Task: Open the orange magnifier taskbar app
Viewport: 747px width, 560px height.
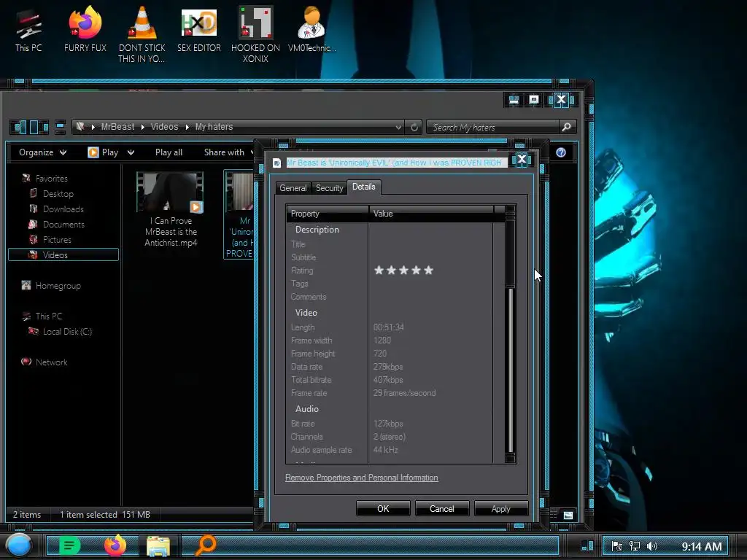Action: point(206,545)
